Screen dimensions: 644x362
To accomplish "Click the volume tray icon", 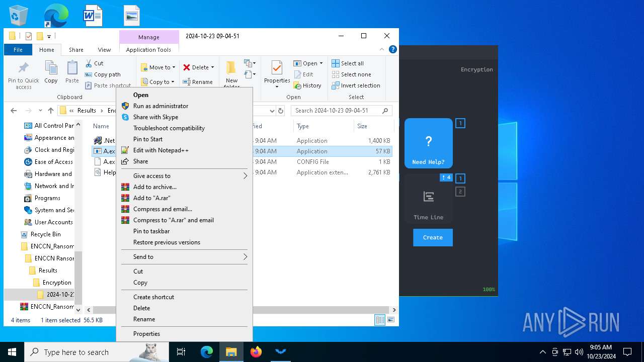I will click(579, 352).
